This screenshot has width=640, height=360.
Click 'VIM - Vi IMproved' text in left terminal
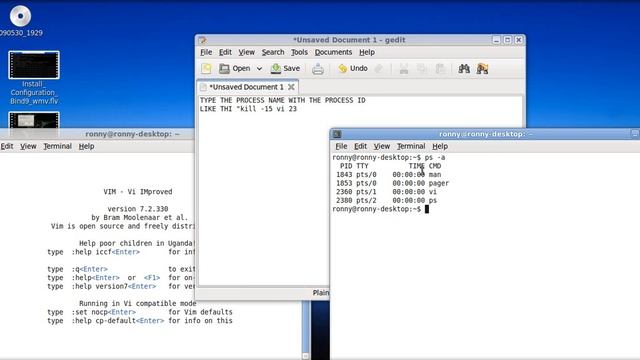coord(138,192)
